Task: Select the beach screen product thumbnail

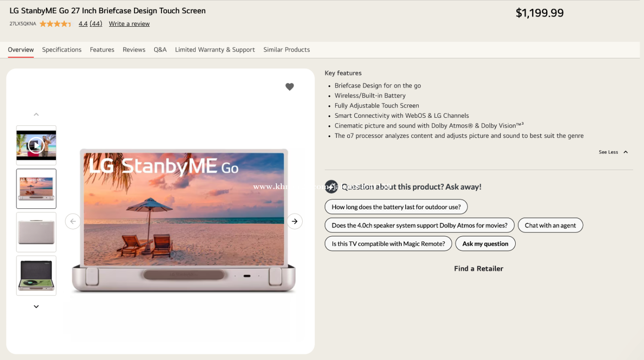Action: coord(36,189)
